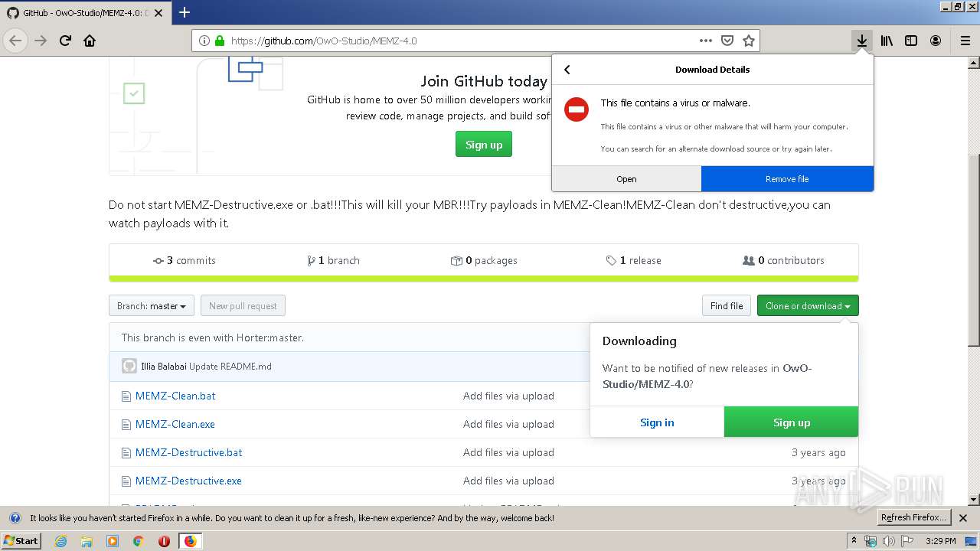This screenshot has height=551, width=980.
Task: Open Action Center flag tray icon
Action: pyautogui.click(x=907, y=541)
